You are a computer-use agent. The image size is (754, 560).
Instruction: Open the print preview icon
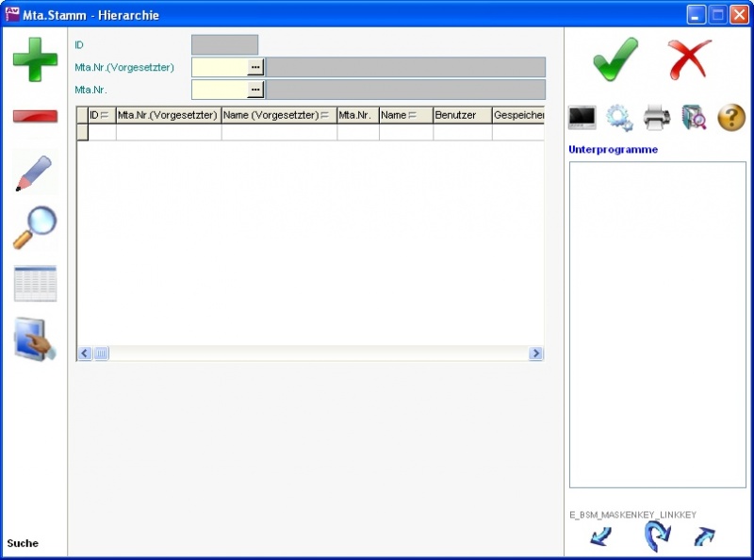[694, 118]
